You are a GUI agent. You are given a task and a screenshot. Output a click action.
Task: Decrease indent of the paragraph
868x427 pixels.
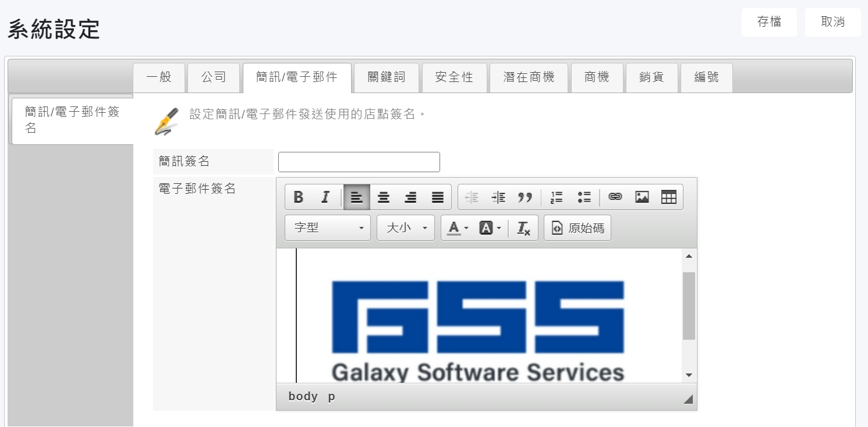(472, 197)
